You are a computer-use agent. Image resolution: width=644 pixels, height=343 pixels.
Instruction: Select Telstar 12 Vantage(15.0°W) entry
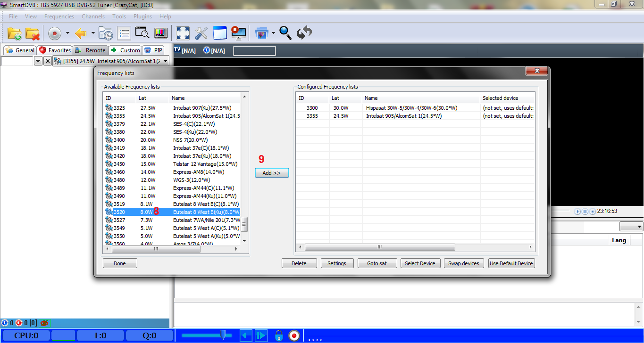(172, 164)
